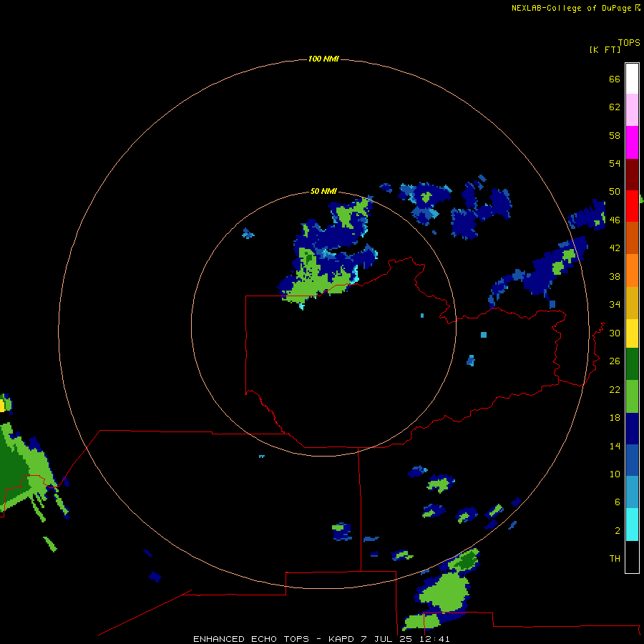644x644 pixels.
Task: Click the legend value 38
Action: click(x=615, y=276)
